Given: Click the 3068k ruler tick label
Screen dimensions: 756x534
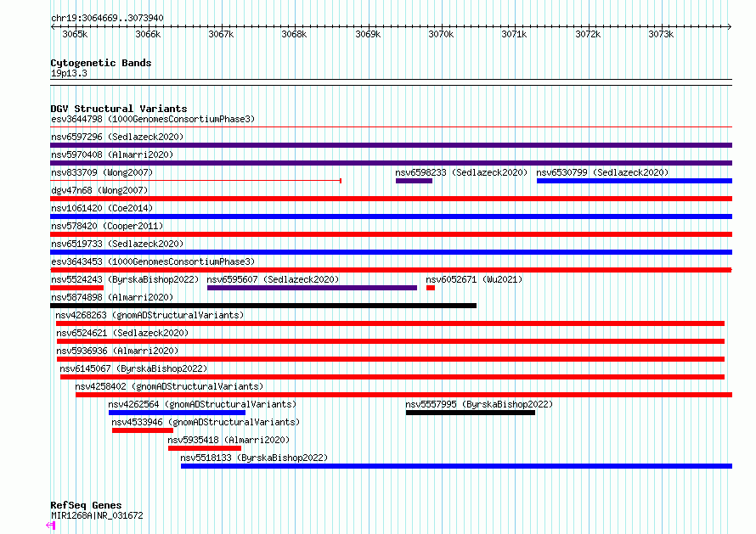Looking at the screenshot, I should (x=294, y=34).
